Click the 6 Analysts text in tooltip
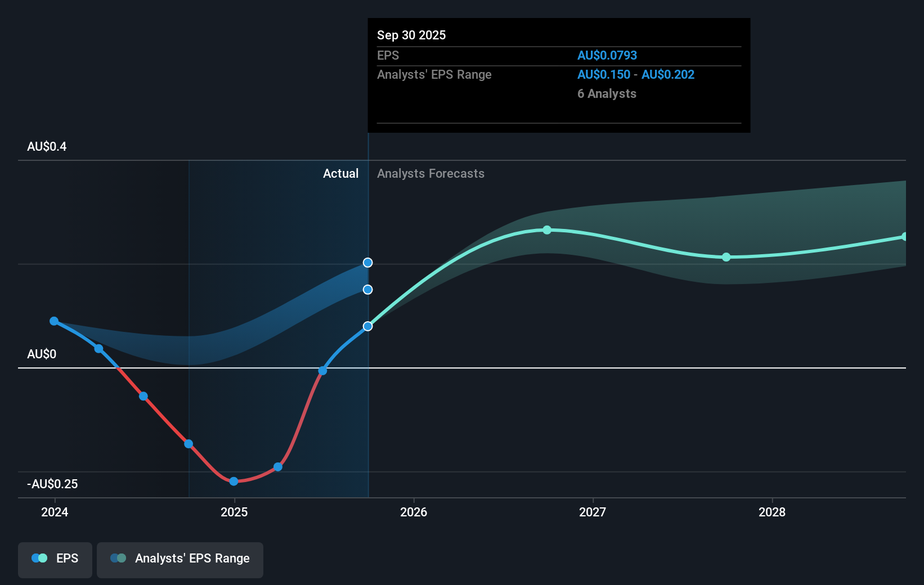 (607, 94)
